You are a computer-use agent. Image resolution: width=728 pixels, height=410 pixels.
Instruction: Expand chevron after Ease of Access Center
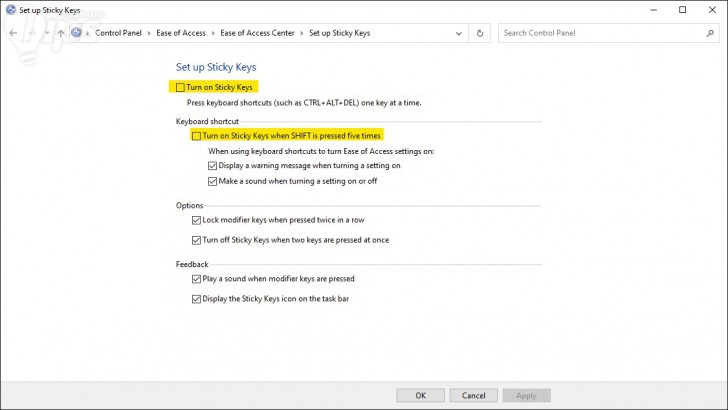[302, 33]
